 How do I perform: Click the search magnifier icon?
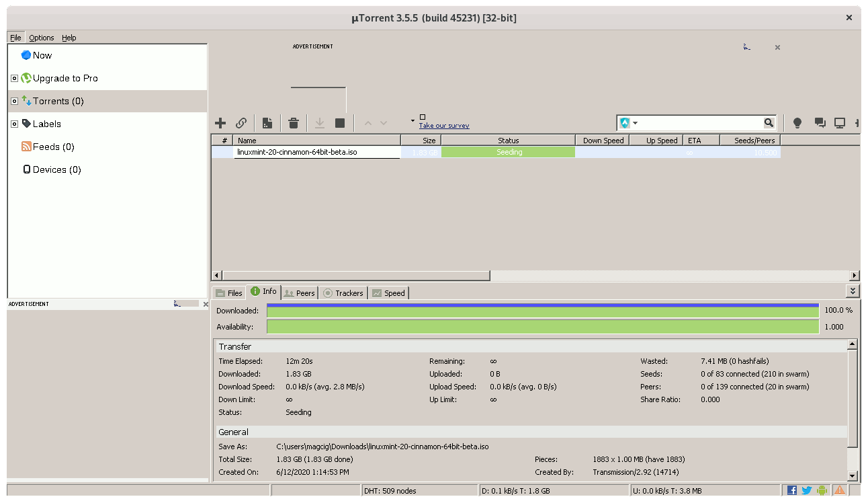click(769, 123)
